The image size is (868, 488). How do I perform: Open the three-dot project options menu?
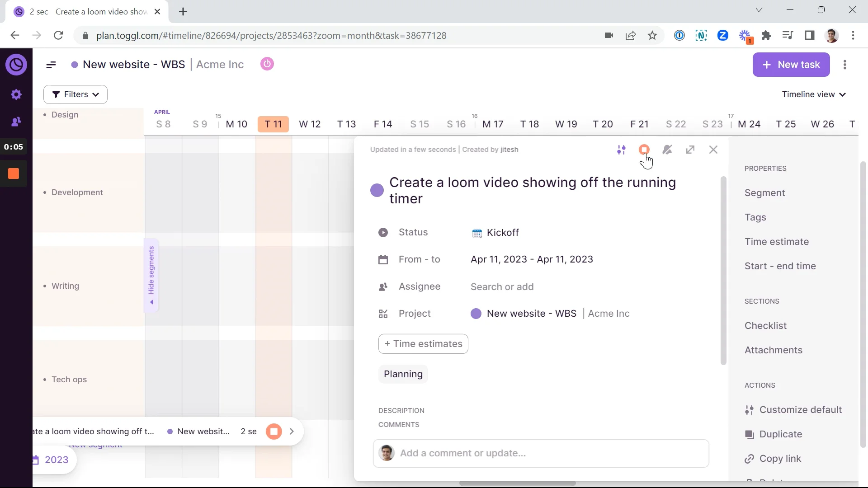pyautogui.click(x=845, y=65)
